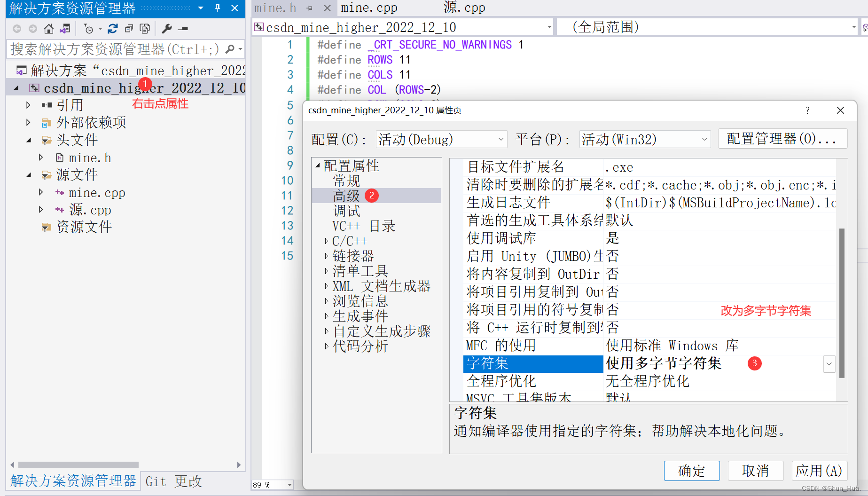Close the mine.h tab with its X
The width and height of the screenshot is (868, 496).
tap(327, 8)
